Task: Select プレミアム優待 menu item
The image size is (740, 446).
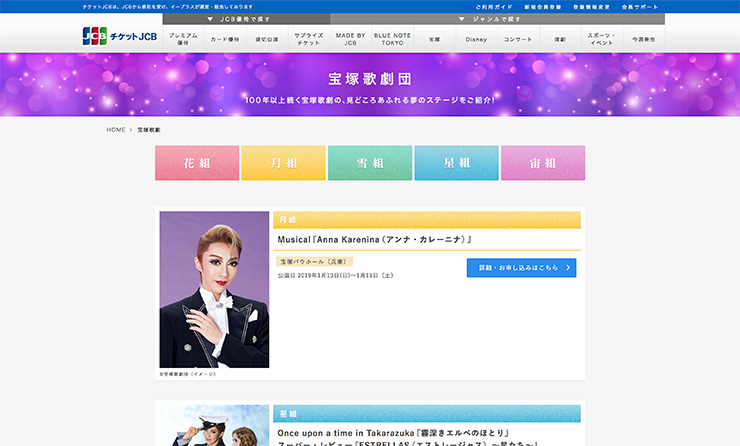Action: [183, 39]
